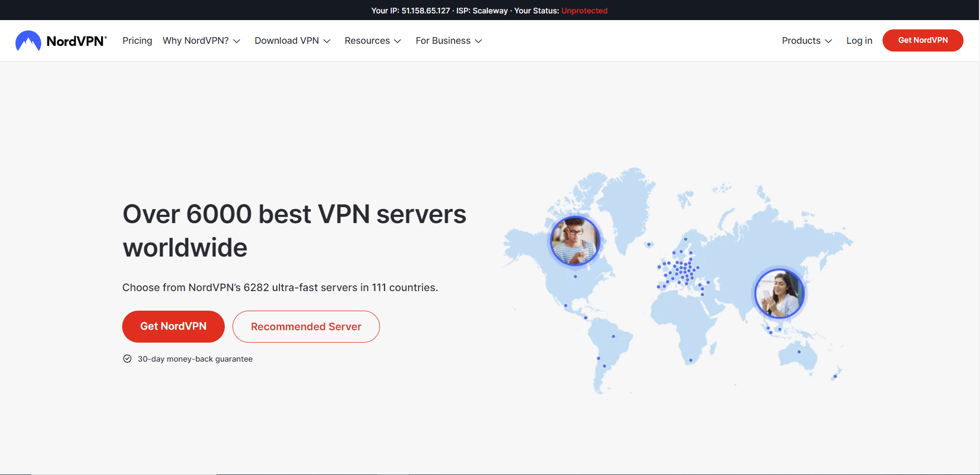Image resolution: width=980 pixels, height=475 pixels.
Task: Click the Get NordVPN button below the headline
Action: pos(173,326)
